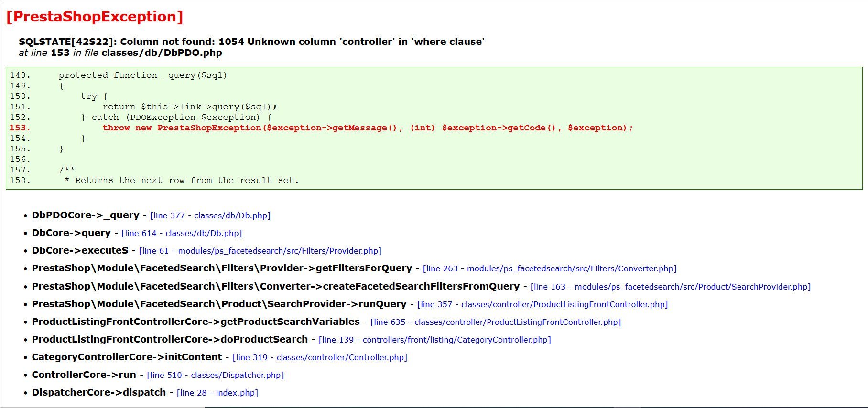
Task: Click the 'DbCore->executeS' stack trace entry
Action: (80, 251)
